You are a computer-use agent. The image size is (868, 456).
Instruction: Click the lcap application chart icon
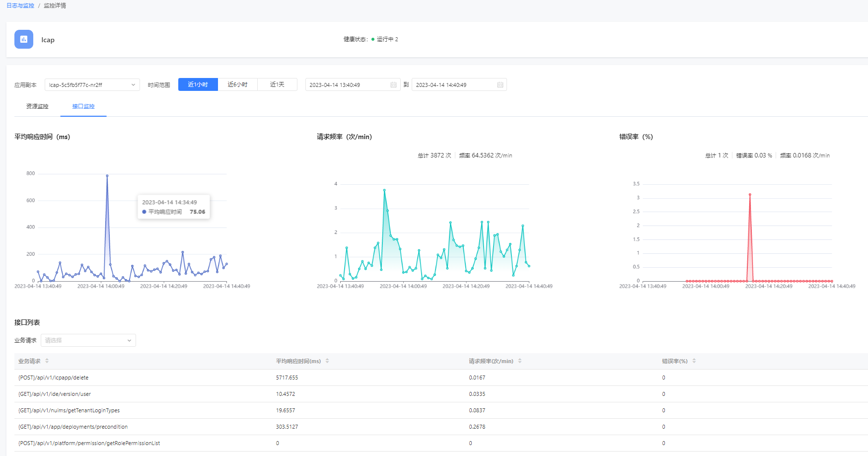click(x=24, y=39)
